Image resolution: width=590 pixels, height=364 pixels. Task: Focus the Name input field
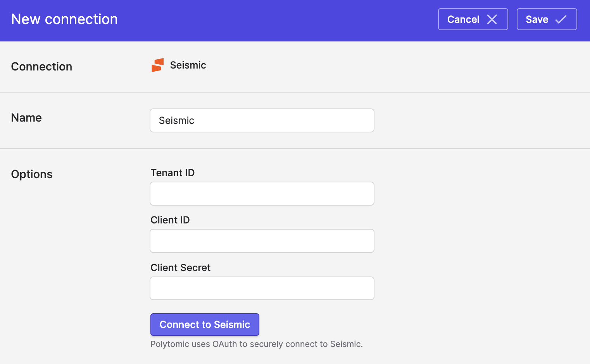coord(262,120)
